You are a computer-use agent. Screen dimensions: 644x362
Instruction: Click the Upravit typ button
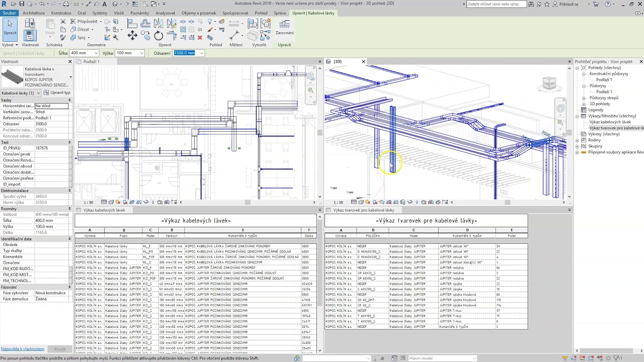click(x=57, y=93)
